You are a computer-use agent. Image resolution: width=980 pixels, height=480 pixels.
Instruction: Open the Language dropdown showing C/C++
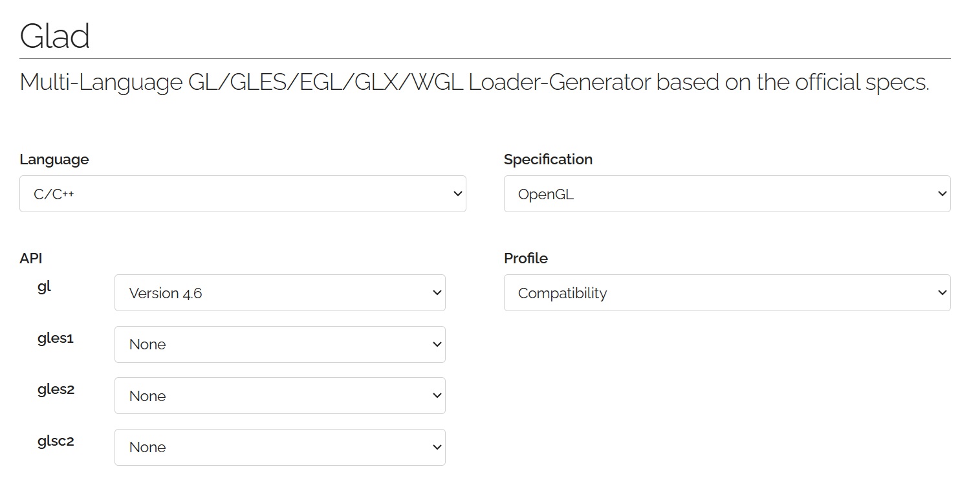[242, 193]
